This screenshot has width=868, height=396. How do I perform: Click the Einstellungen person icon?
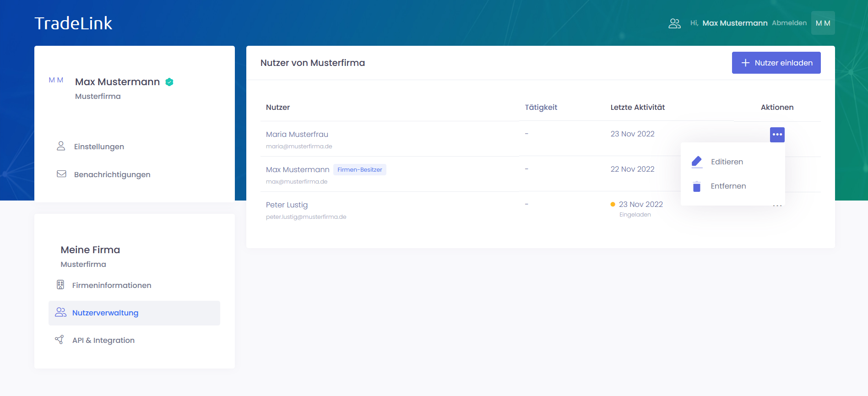click(61, 146)
